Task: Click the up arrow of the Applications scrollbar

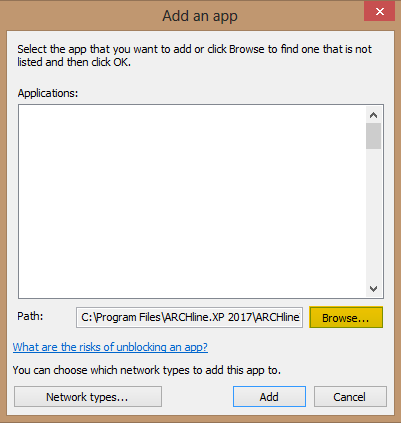Action: pos(373,115)
